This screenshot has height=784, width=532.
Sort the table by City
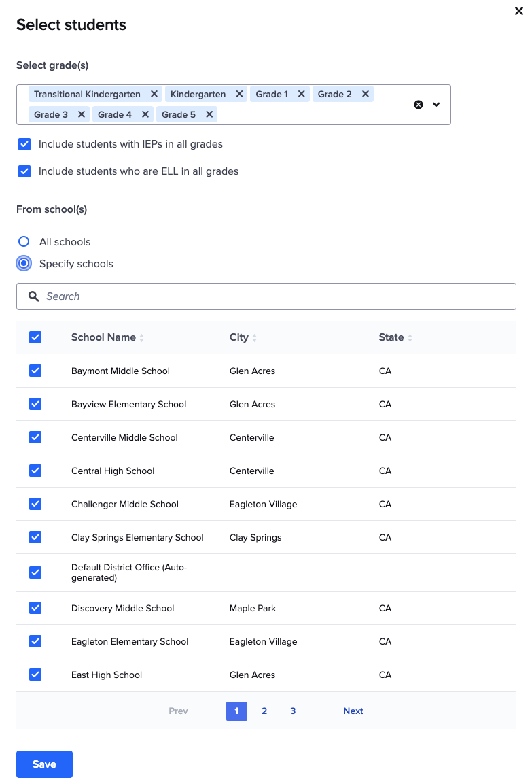256,337
